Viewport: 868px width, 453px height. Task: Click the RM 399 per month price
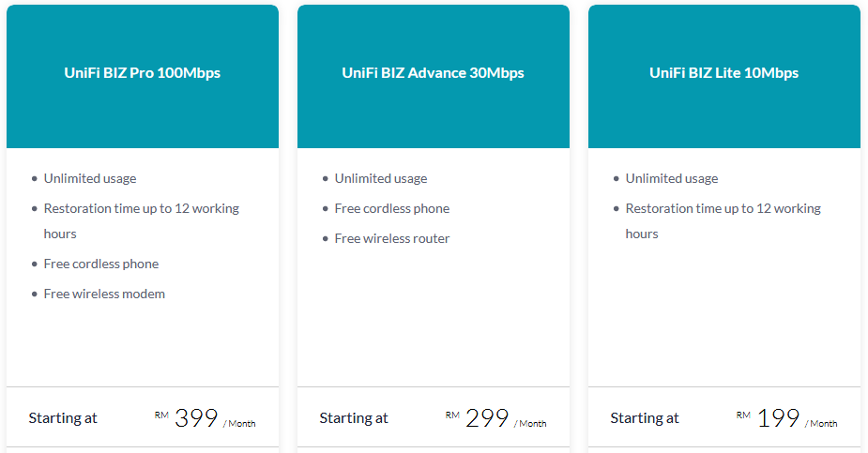pos(205,418)
